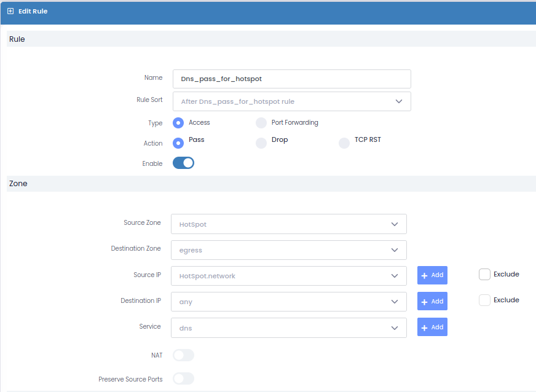Open Destination Zone egress dropdown
The height and width of the screenshot is (392, 536).
(x=288, y=250)
